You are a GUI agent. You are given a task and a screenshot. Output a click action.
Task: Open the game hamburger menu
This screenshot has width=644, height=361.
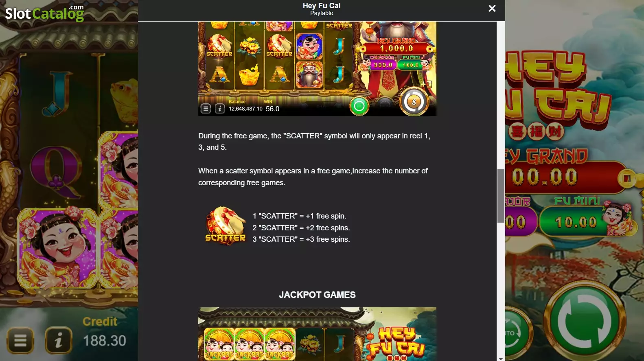coord(20,340)
